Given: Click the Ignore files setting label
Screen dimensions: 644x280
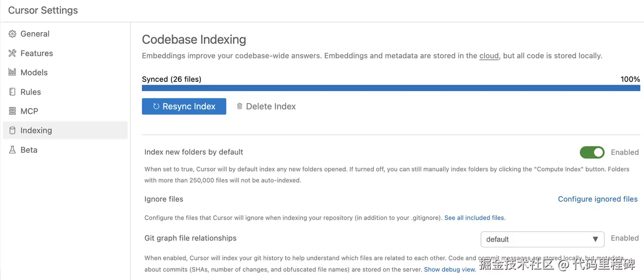Looking at the screenshot, I should pos(164,199).
